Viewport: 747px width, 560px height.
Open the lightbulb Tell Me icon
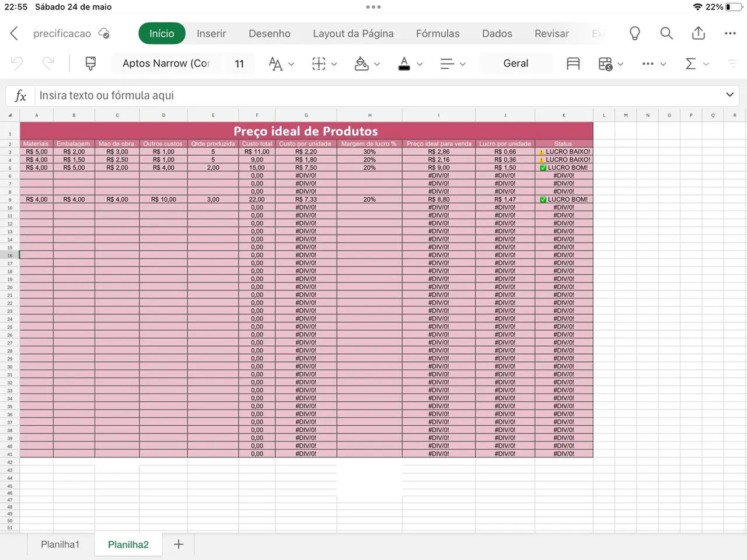tap(635, 33)
